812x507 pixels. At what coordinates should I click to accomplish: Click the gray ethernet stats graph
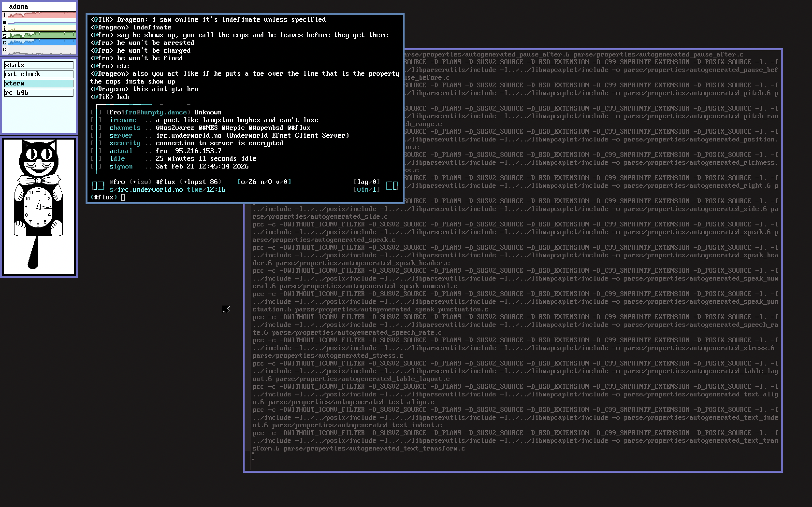(x=42, y=50)
